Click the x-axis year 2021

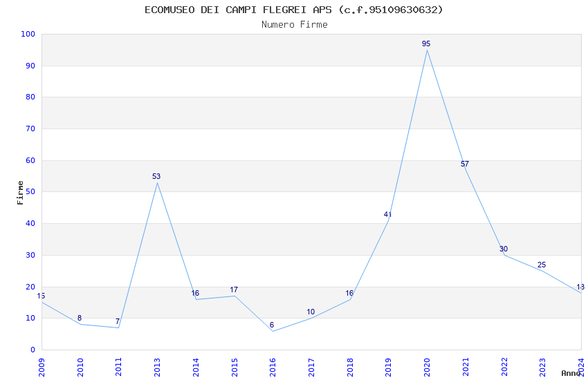[x=466, y=367]
